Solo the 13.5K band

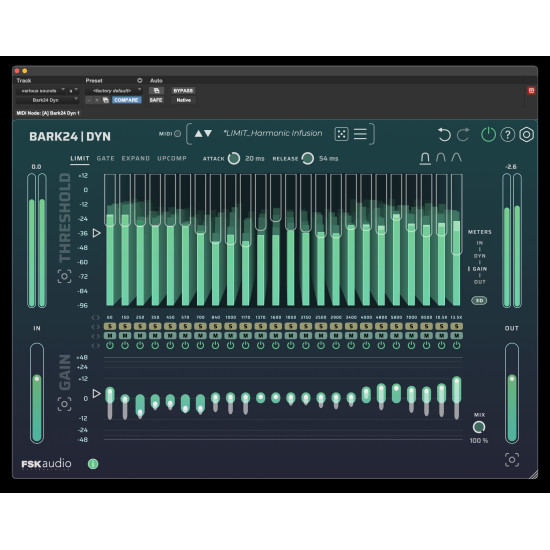pyautogui.click(x=456, y=327)
